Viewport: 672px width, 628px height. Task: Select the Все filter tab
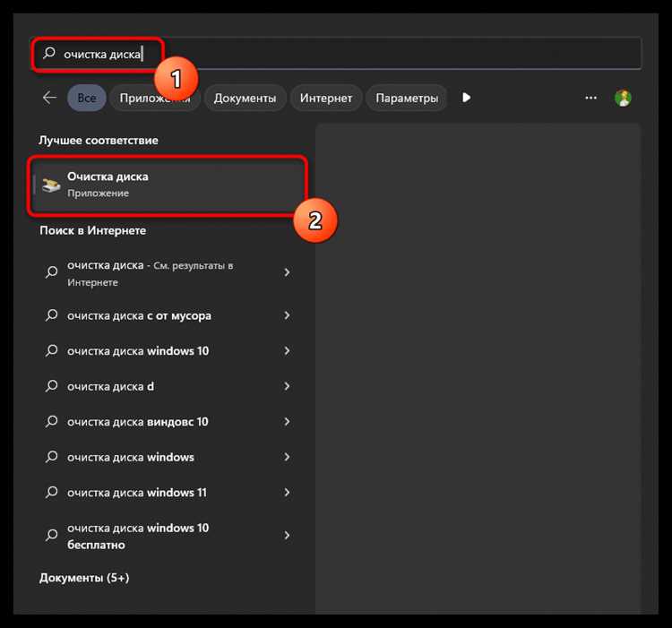click(87, 99)
